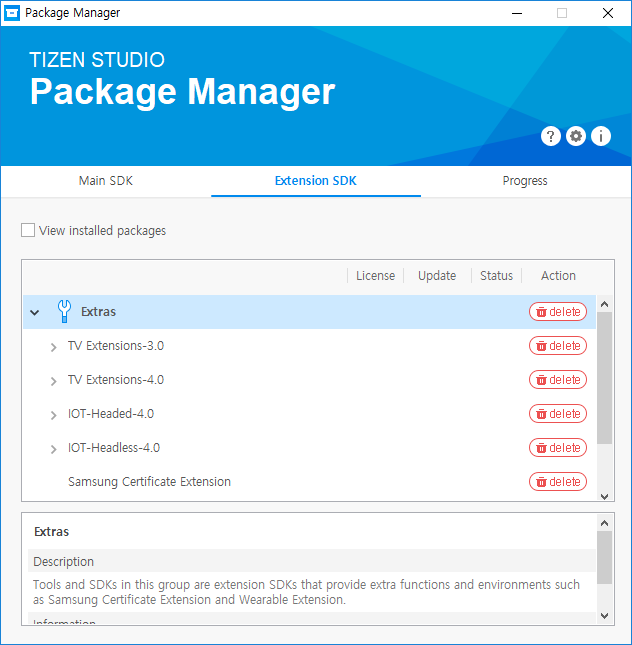Screen dimensions: 632x645
Task: Collapse the Extras group
Action: 35,312
